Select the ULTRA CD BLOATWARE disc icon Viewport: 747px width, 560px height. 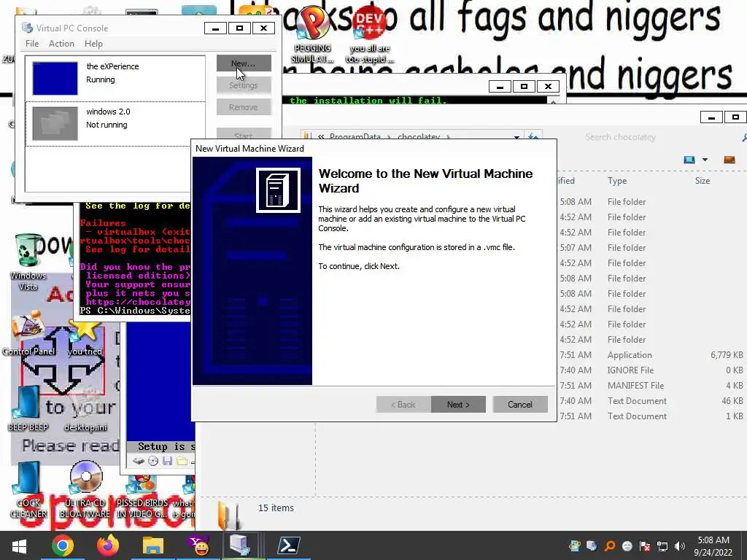point(85,489)
